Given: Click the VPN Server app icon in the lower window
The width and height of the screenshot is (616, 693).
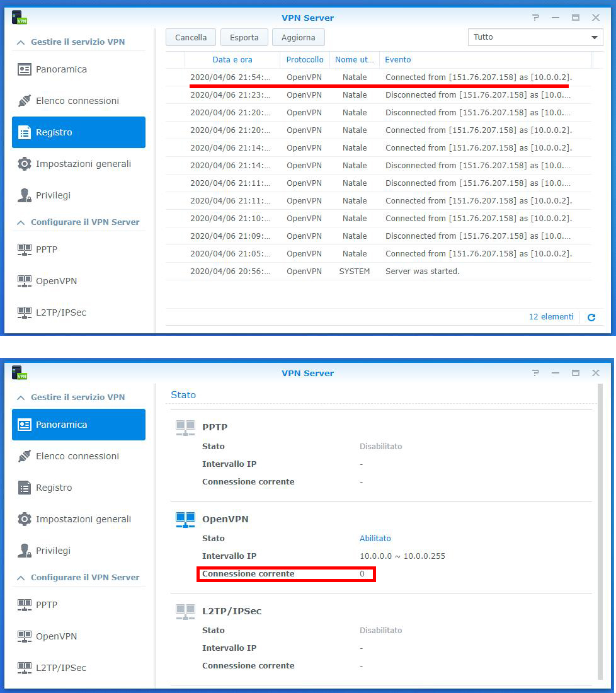Looking at the screenshot, I should pyautogui.click(x=20, y=373).
